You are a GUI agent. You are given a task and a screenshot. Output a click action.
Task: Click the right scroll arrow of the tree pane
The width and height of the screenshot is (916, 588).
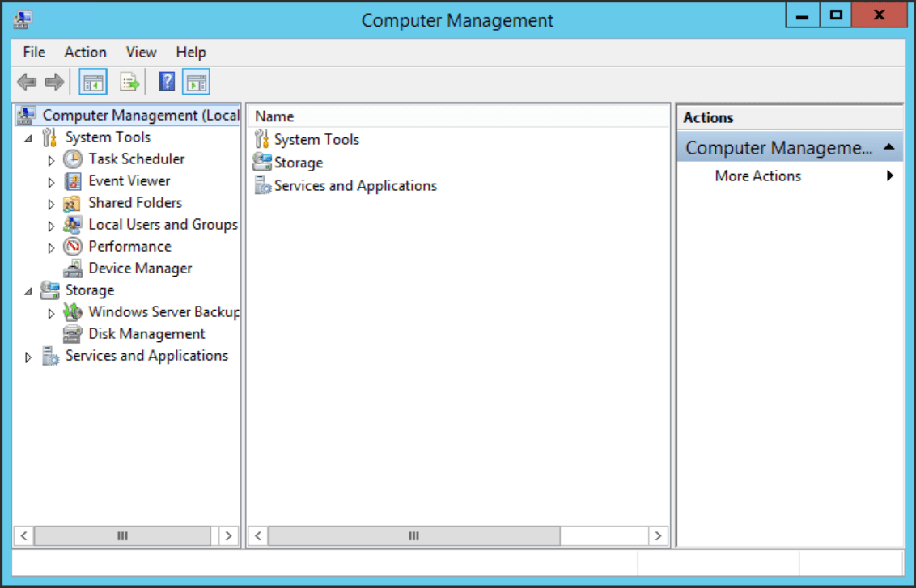point(229,535)
